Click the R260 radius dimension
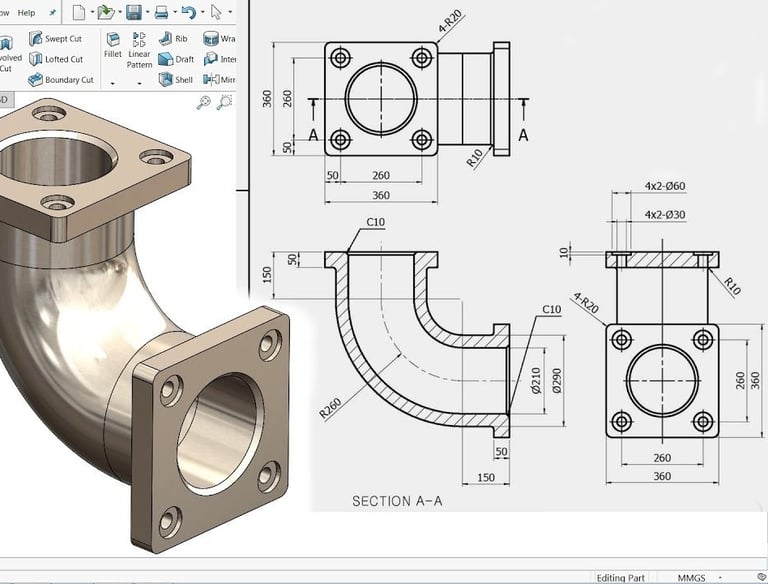The height and width of the screenshot is (584, 768). tap(330, 409)
